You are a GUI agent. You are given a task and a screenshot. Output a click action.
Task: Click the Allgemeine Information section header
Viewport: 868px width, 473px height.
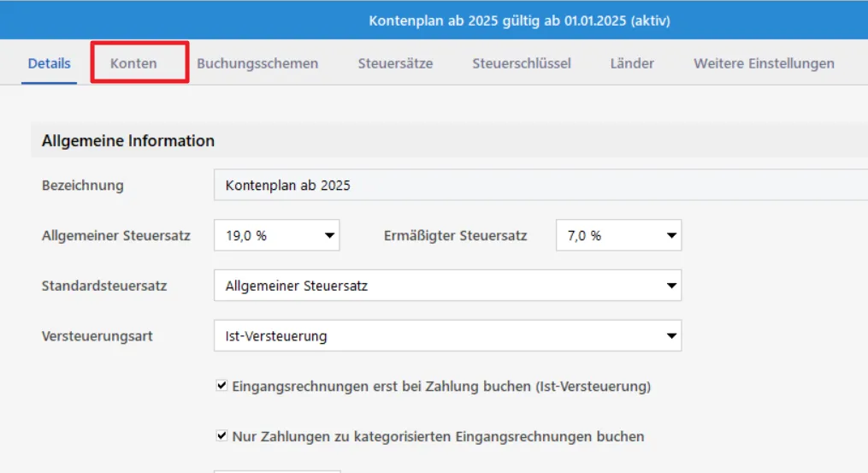coord(128,140)
